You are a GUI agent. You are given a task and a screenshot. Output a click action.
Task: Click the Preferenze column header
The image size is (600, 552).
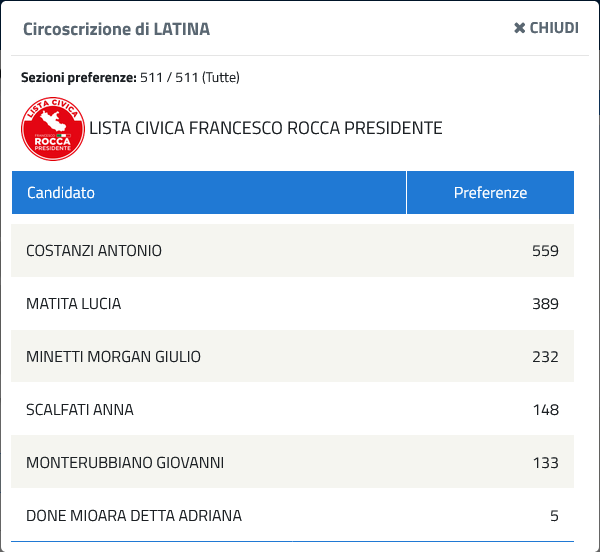(x=490, y=192)
